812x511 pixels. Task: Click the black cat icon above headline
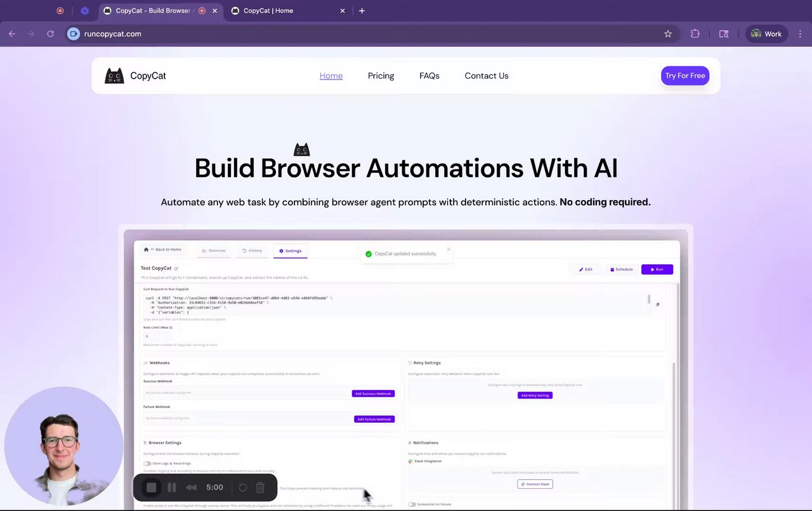coord(302,150)
